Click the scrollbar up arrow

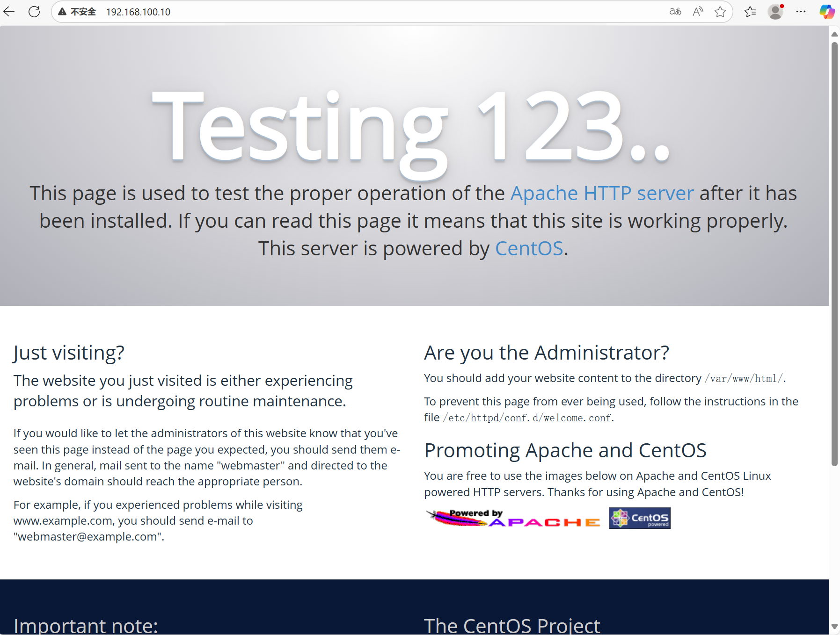tap(834, 34)
